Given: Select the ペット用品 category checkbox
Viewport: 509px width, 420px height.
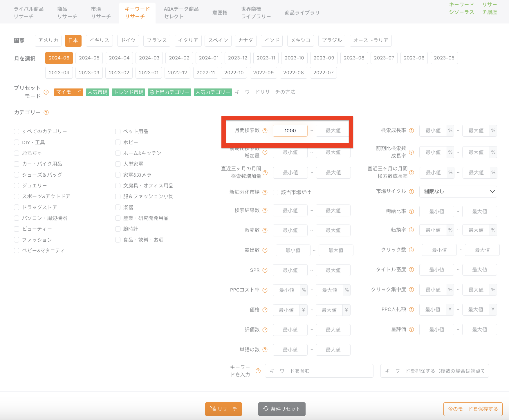Looking at the screenshot, I should click(118, 132).
